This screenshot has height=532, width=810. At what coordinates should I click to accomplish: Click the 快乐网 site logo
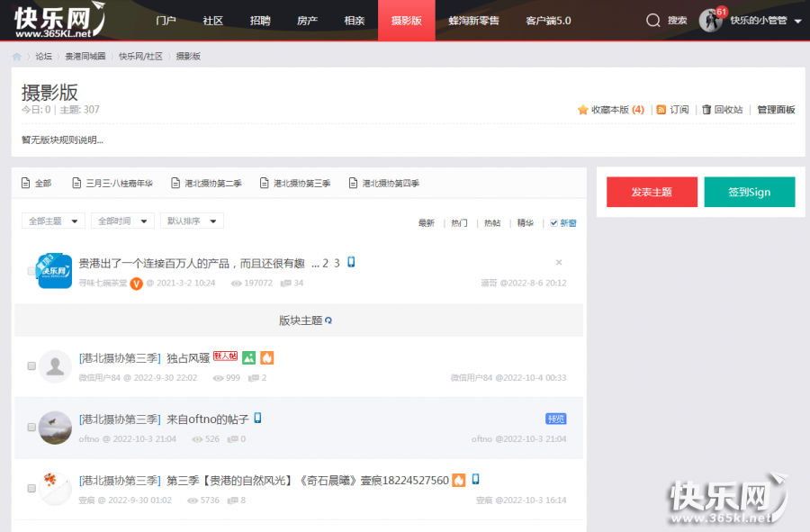pos(58,20)
